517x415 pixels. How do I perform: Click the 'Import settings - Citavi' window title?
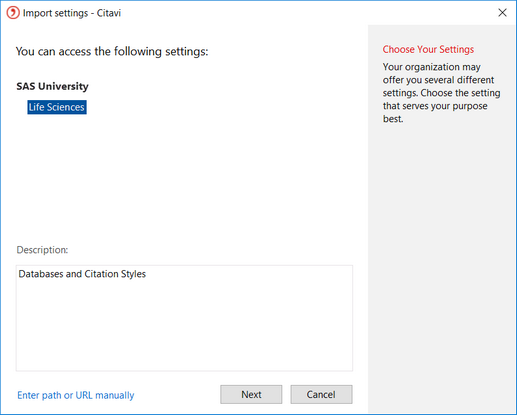pyautogui.click(x=72, y=13)
